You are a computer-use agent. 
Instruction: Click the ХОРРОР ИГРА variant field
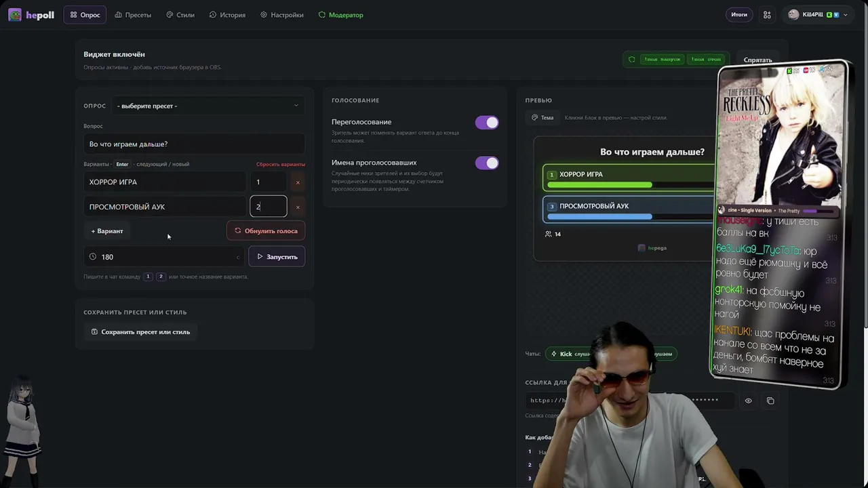click(x=164, y=182)
